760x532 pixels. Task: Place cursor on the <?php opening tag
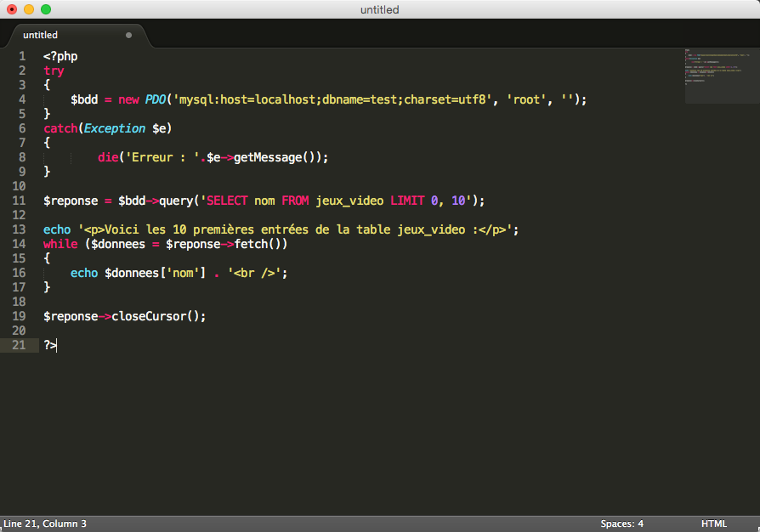point(60,56)
